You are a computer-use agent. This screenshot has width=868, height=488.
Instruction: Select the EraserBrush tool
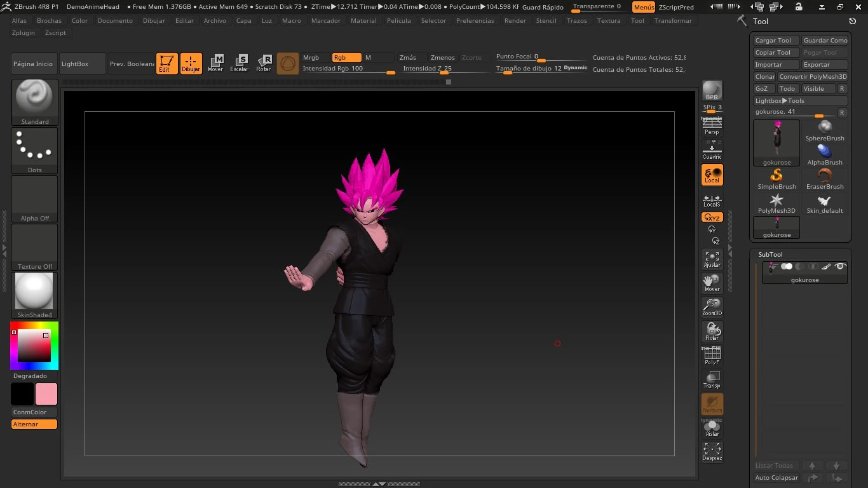825,179
